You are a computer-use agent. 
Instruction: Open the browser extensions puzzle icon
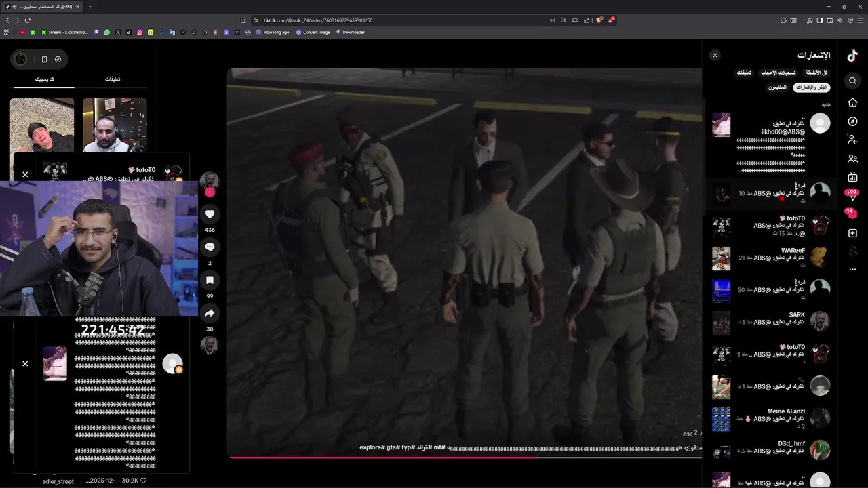tap(782, 20)
